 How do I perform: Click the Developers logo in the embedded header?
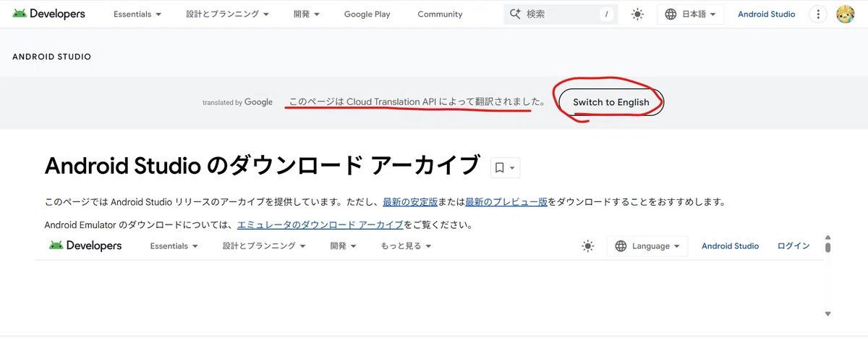point(85,246)
